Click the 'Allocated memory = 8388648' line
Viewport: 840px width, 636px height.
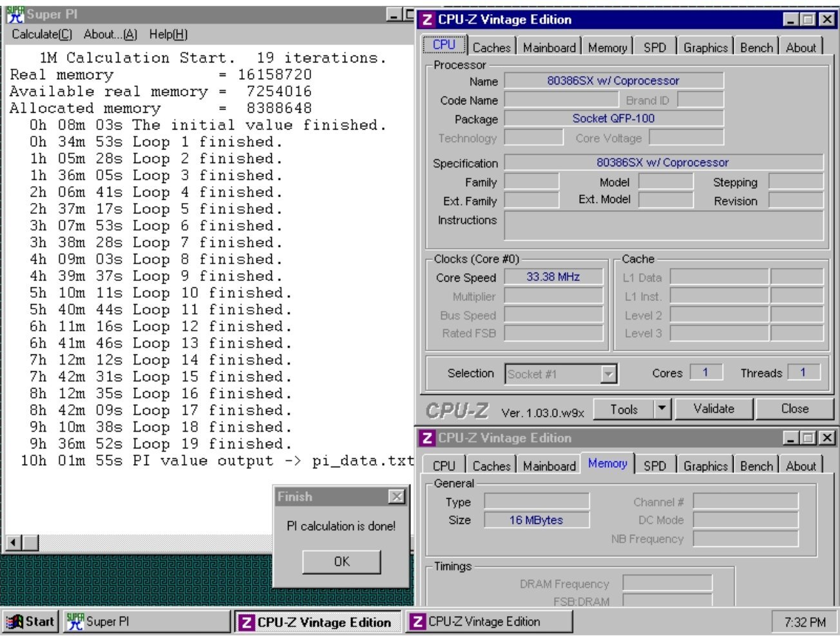(160, 108)
